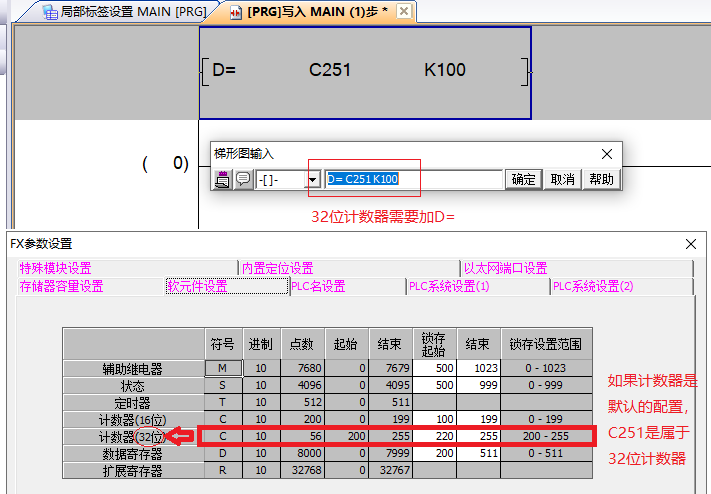Click the D= C251 K100 input field
The image size is (711, 494).
(414, 179)
